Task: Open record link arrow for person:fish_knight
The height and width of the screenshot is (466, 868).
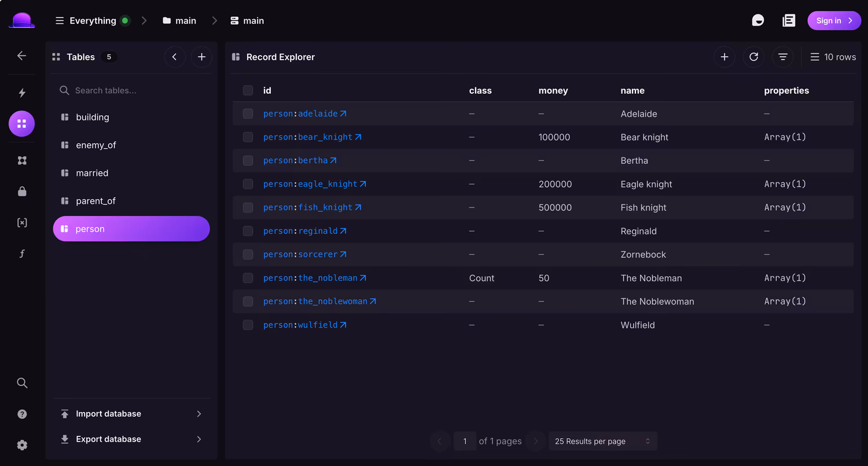Action: coord(358,207)
